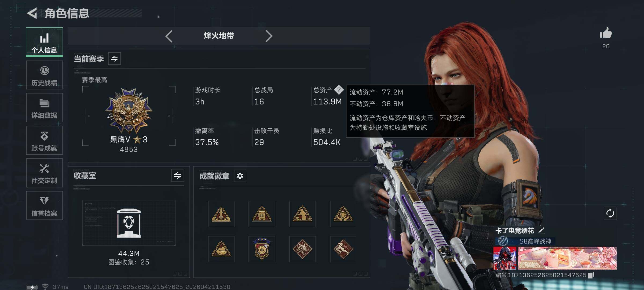Click the dragon head badge
The height and width of the screenshot is (290, 644).
pos(302,249)
